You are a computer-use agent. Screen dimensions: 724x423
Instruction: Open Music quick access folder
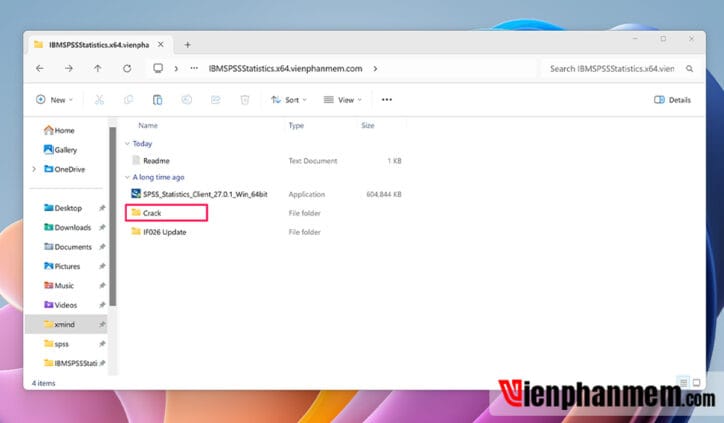click(x=59, y=286)
